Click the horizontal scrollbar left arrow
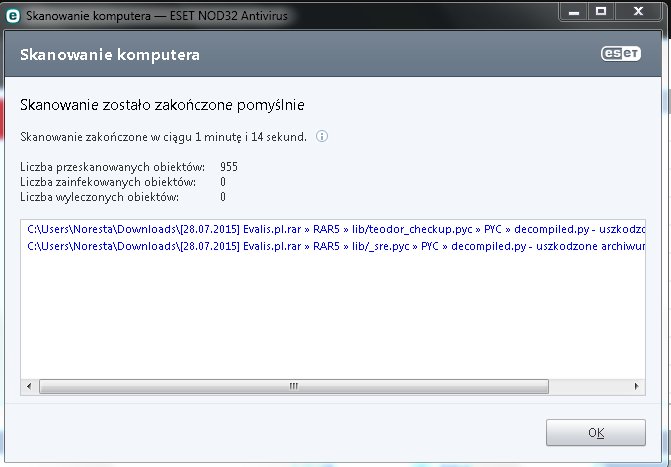This screenshot has width=671, height=467. click(29, 386)
